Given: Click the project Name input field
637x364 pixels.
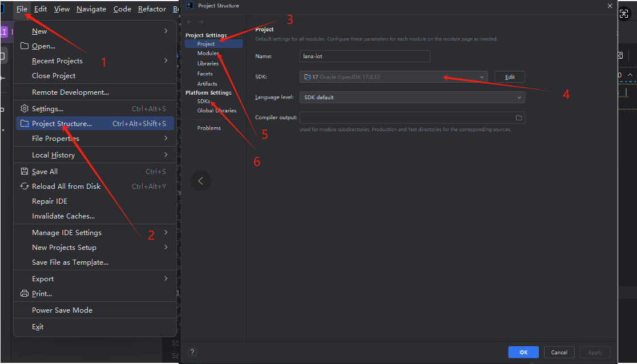Looking at the screenshot, I should [x=364, y=56].
